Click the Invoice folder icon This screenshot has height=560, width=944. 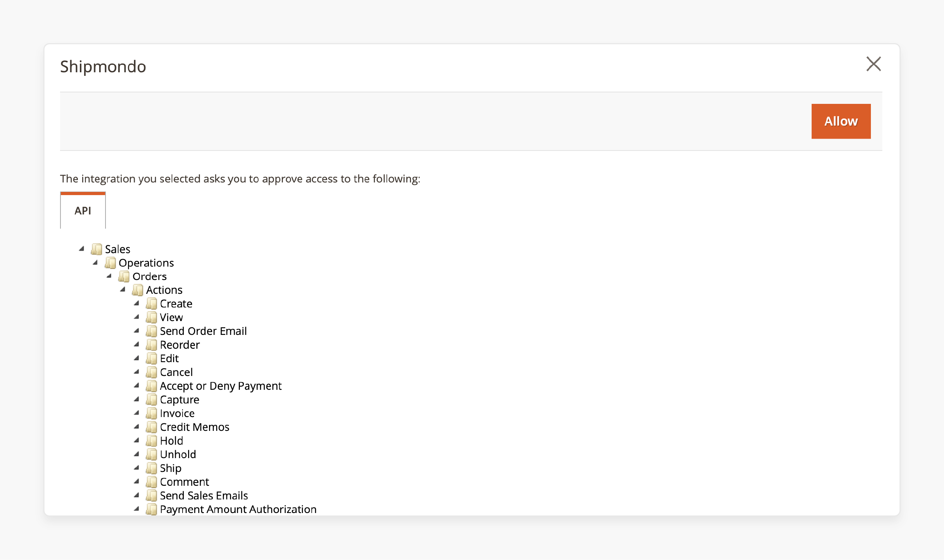151,413
